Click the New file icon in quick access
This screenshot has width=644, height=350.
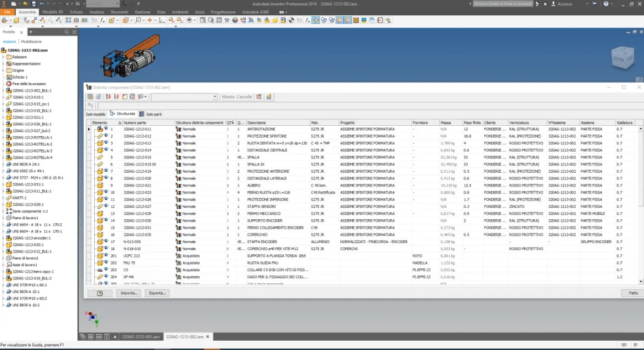(14, 4)
